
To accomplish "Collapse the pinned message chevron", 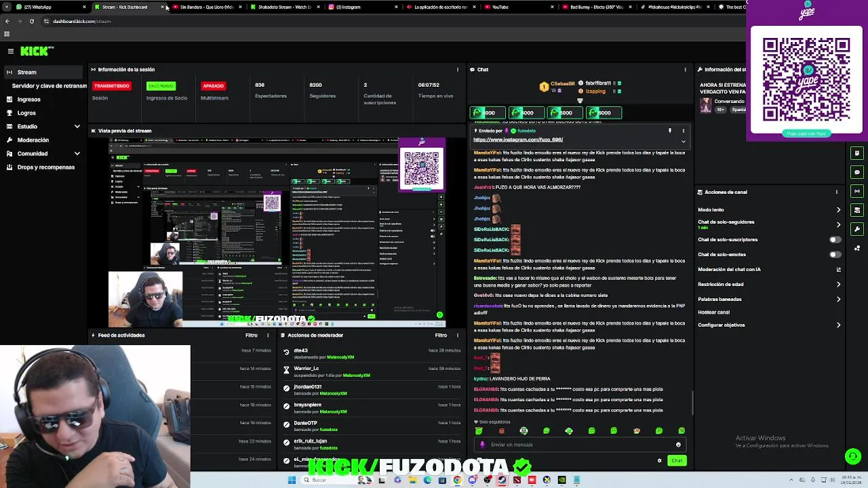I will (x=683, y=141).
